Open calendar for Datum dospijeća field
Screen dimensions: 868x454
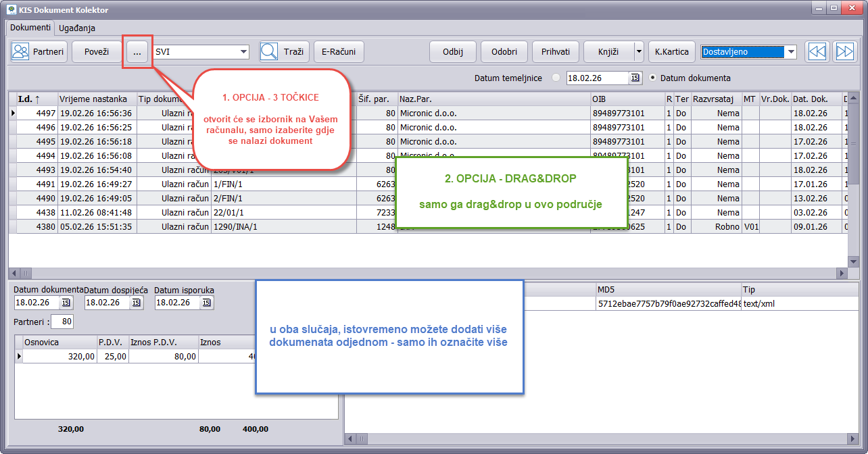[x=137, y=303]
